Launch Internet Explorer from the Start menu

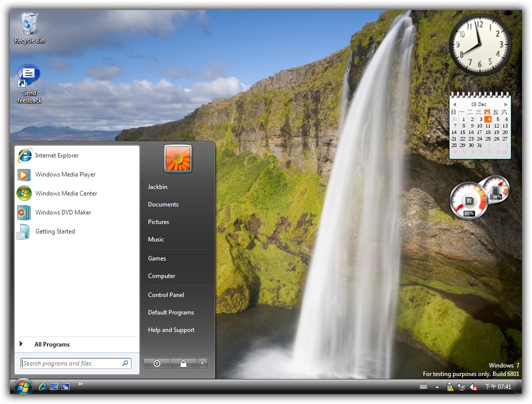click(x=77, y=155)
